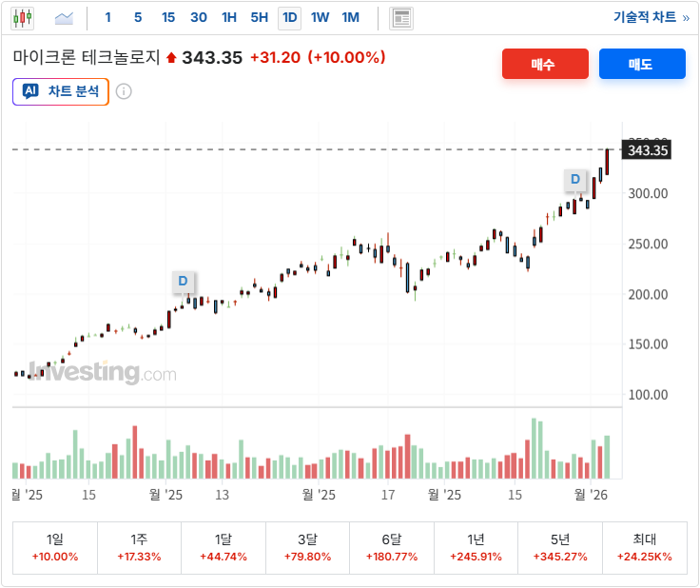Open the AI 차트 분석 button
700x588 pixels.
point(61,91)
